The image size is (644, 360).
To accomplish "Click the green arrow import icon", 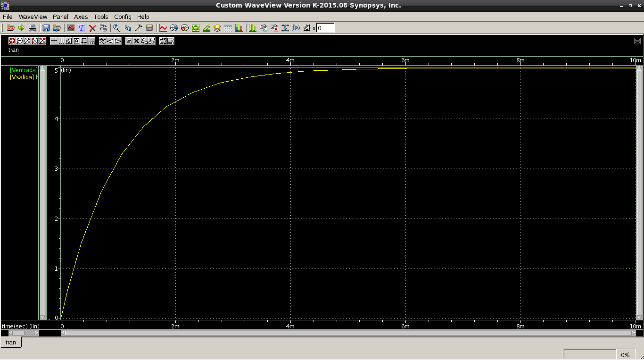I will [21, 28].
